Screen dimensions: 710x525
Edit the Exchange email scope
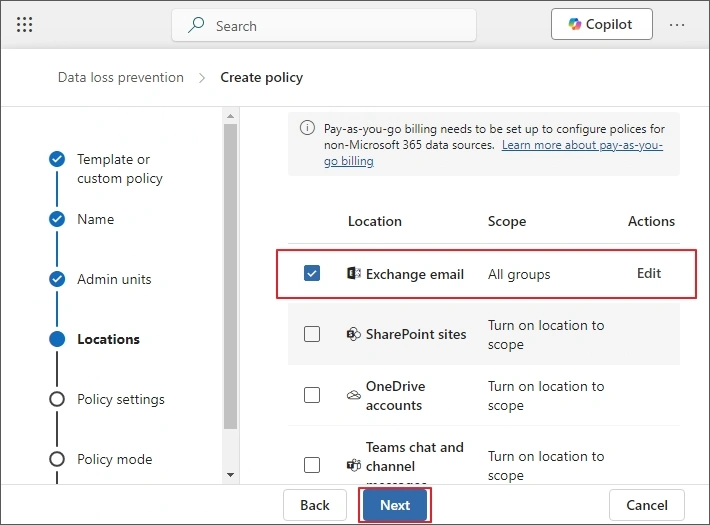[649, 273]
